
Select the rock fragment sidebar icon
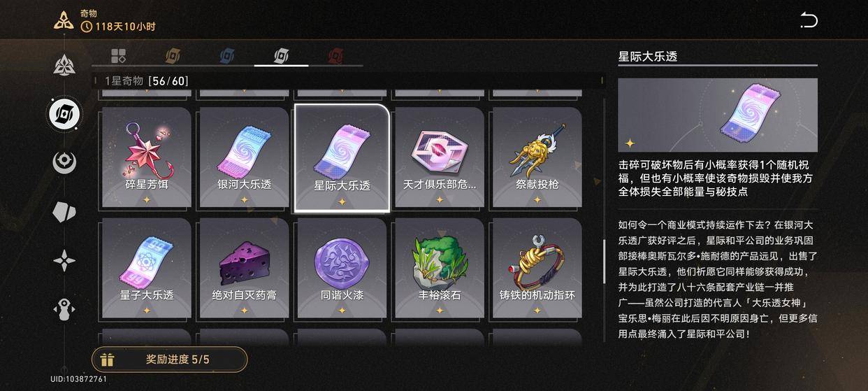click(x=64, y=212)
